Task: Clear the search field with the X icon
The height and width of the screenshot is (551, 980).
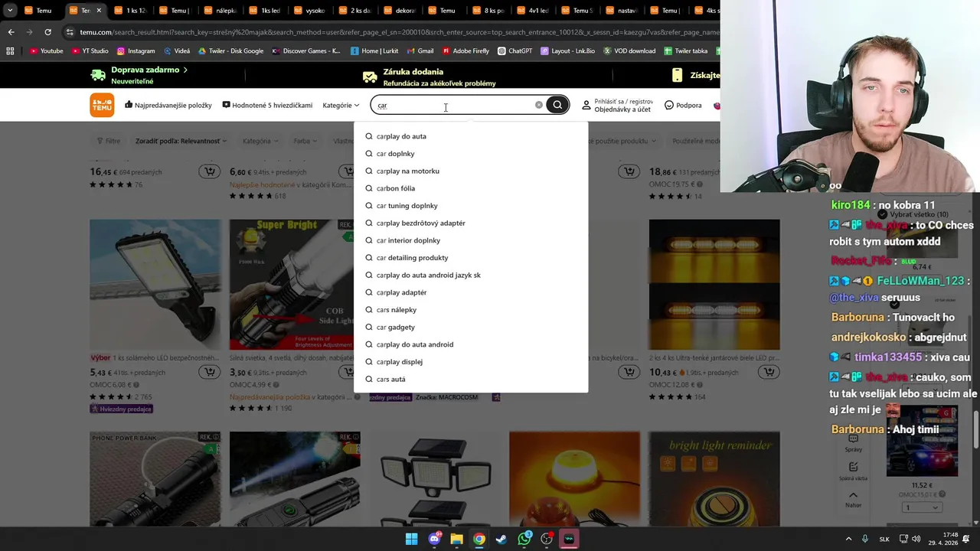Action: pyautogui.click(x=539, y=105)
